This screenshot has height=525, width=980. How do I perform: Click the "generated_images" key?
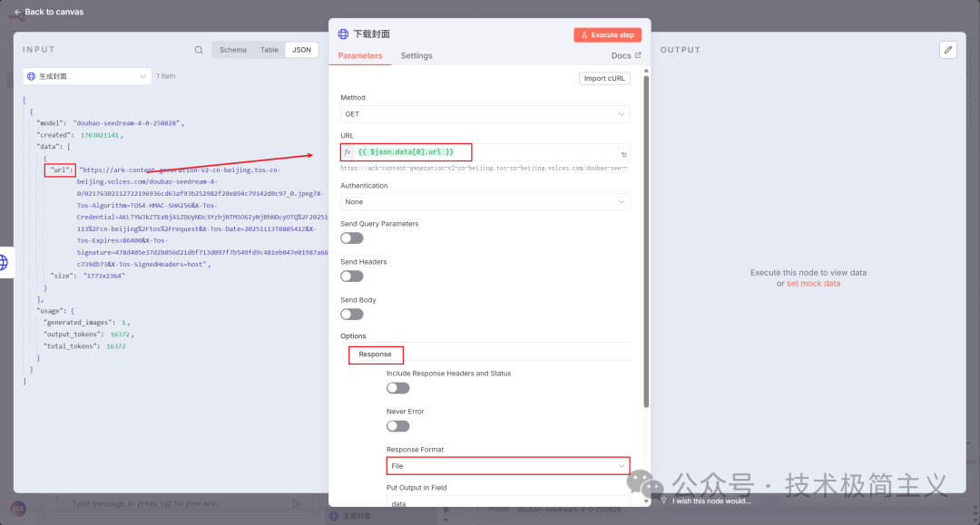click(x=79, y=323)
